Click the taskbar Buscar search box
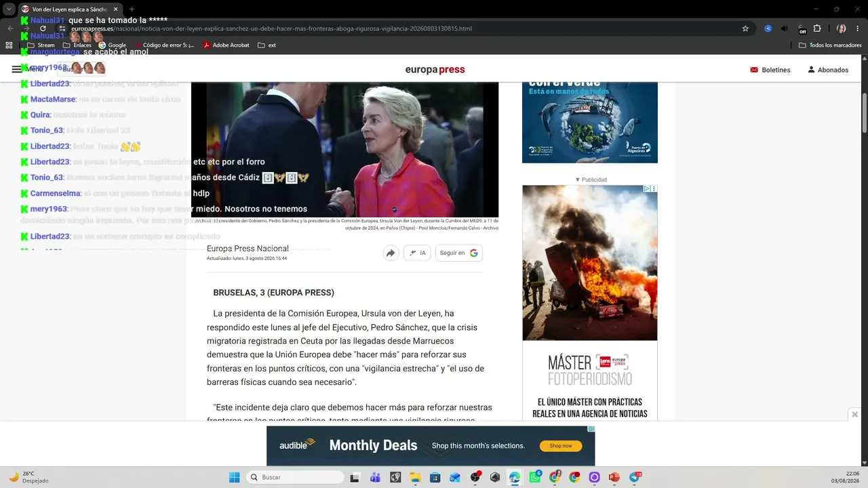The image size is (868, 488). click(x=294, y=477)
